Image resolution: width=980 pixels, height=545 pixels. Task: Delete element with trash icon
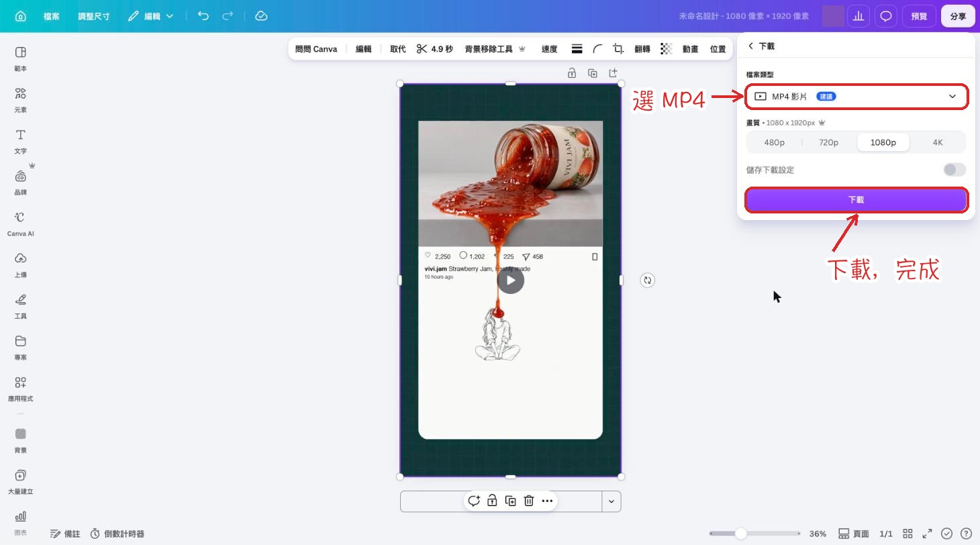point(529,501)
